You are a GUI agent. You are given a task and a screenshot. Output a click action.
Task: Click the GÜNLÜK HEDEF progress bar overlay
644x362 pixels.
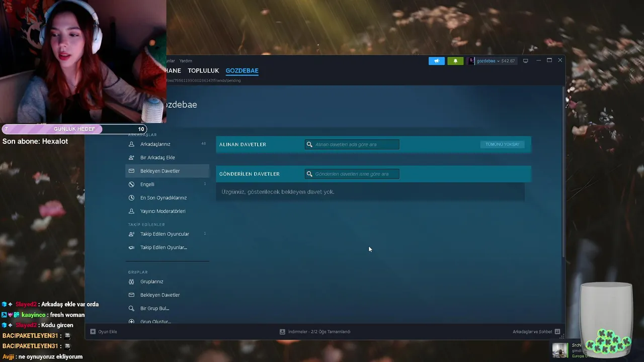pyautogui.click(x=74, y=129)
